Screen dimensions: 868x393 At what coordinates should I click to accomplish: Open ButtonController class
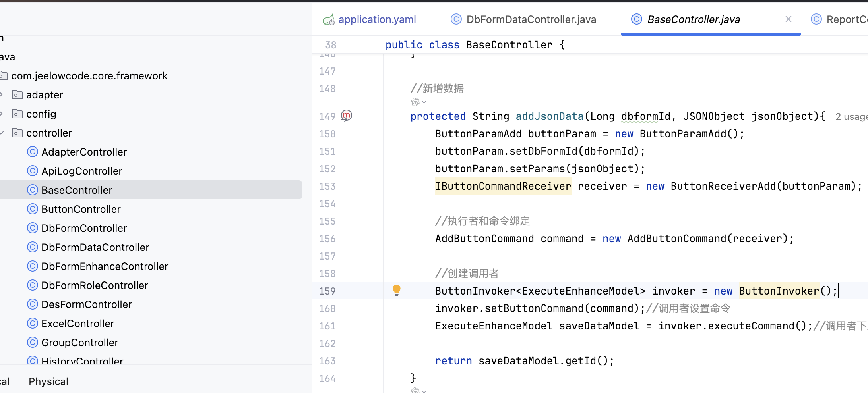pos(81,209)
